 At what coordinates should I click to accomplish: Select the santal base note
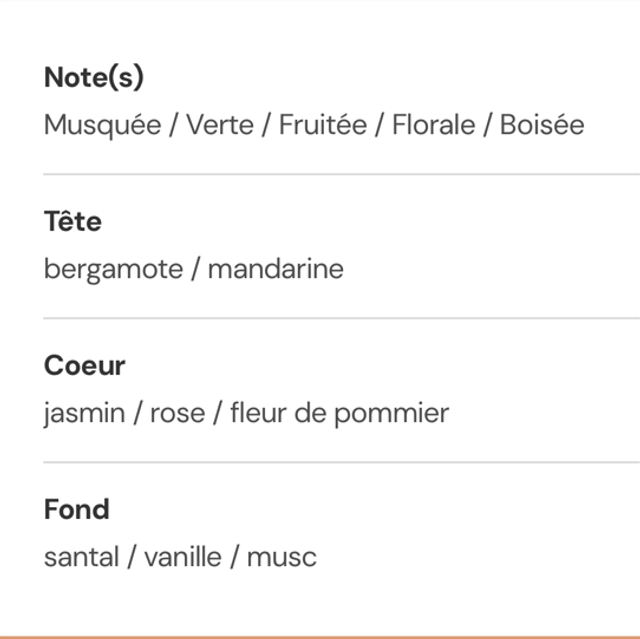click(81, 557)
